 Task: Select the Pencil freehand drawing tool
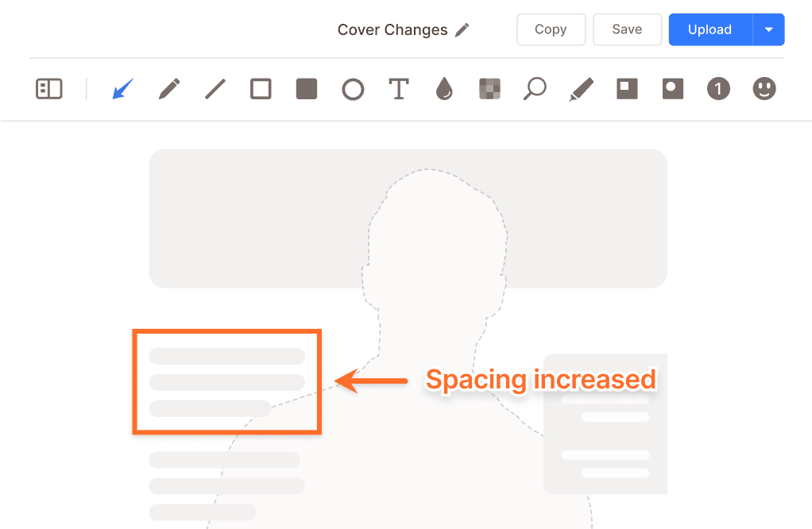(168, 89)
